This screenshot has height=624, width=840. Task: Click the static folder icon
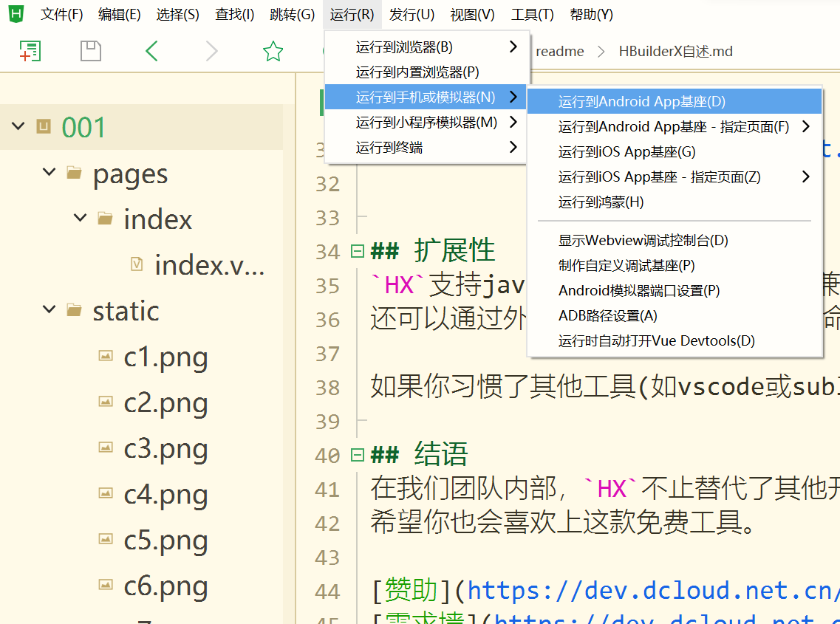click(74, 309)
